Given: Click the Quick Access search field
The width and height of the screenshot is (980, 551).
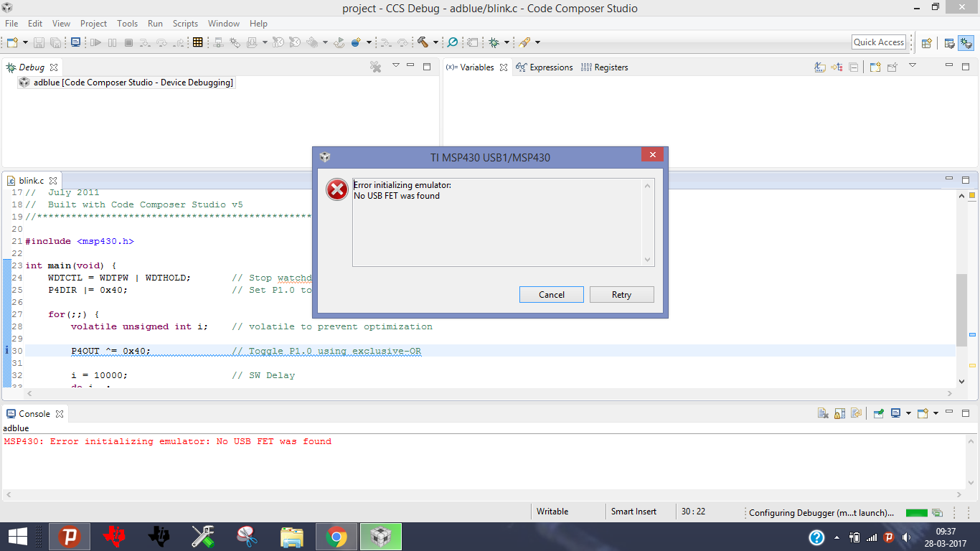Looking at the screenshot, I should click(x=879, y=42).
